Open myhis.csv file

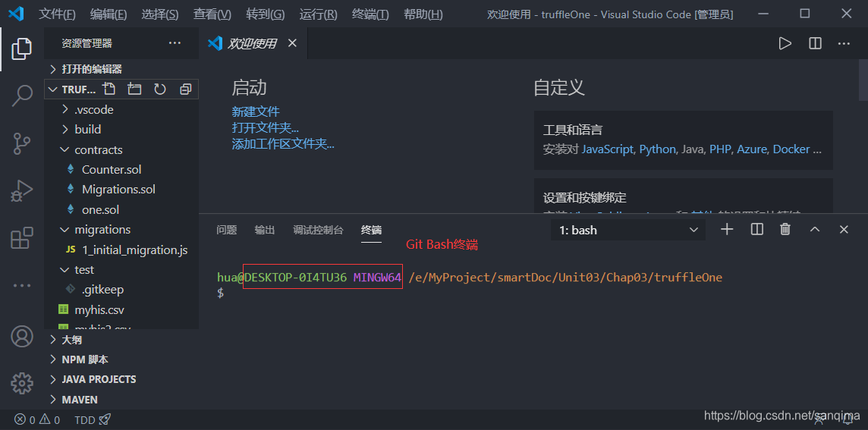(121, 309)
